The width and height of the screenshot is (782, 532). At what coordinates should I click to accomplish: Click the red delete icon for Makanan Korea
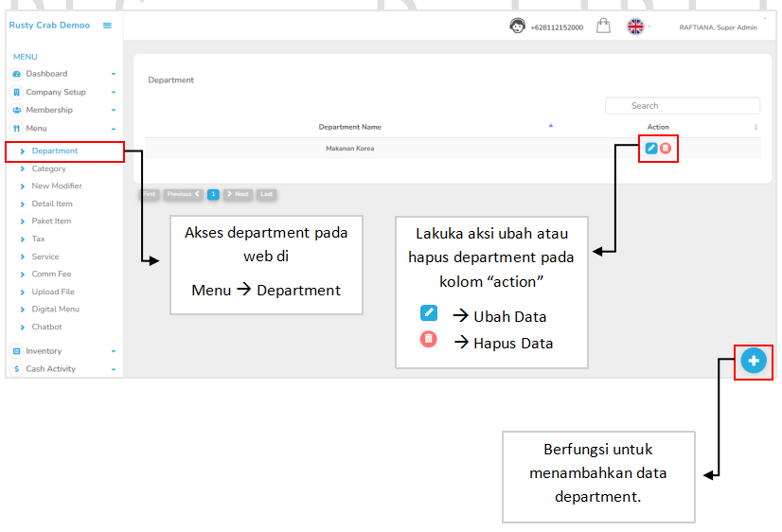[x=666, y=149]
